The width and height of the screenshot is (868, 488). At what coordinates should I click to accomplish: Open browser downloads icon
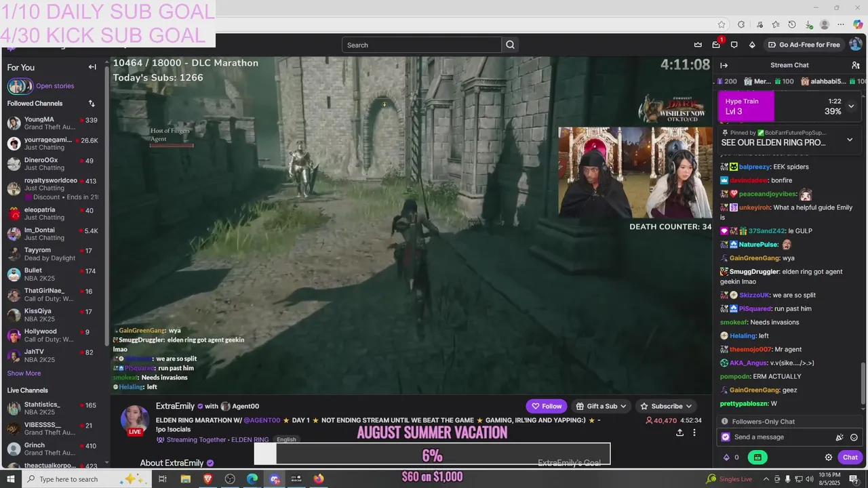tap(809, 24)
